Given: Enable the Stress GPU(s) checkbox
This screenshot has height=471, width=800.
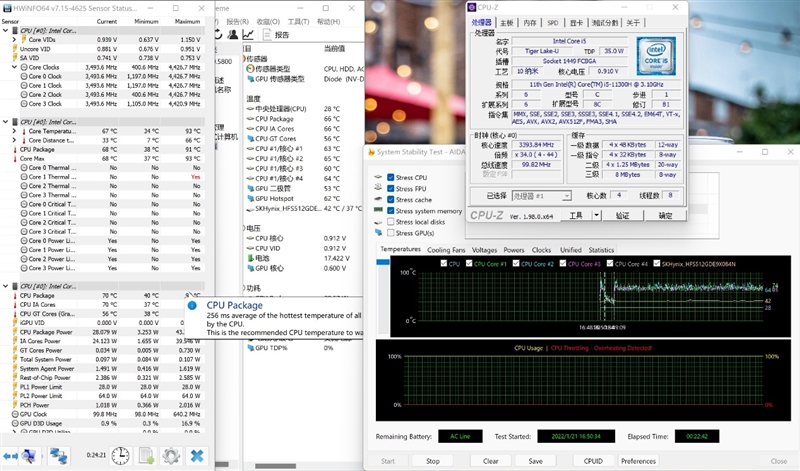Looking at the screenshot, I should coord(390,233).
